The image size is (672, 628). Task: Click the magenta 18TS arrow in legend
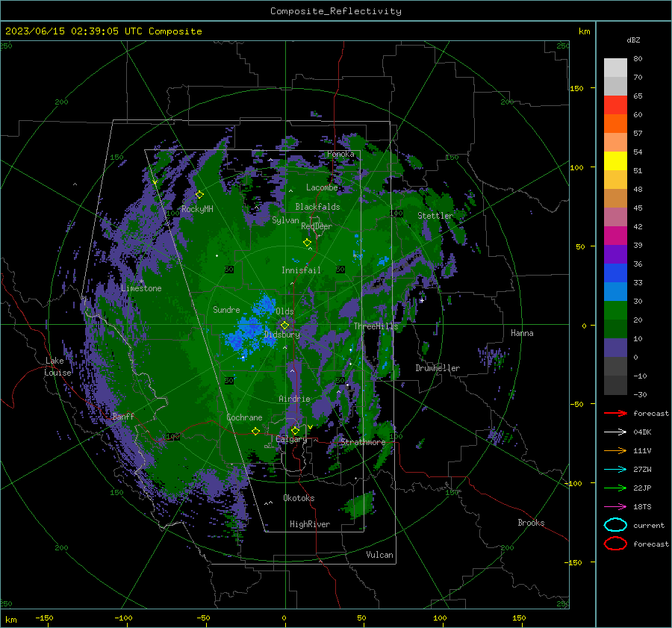pos(615,507)
